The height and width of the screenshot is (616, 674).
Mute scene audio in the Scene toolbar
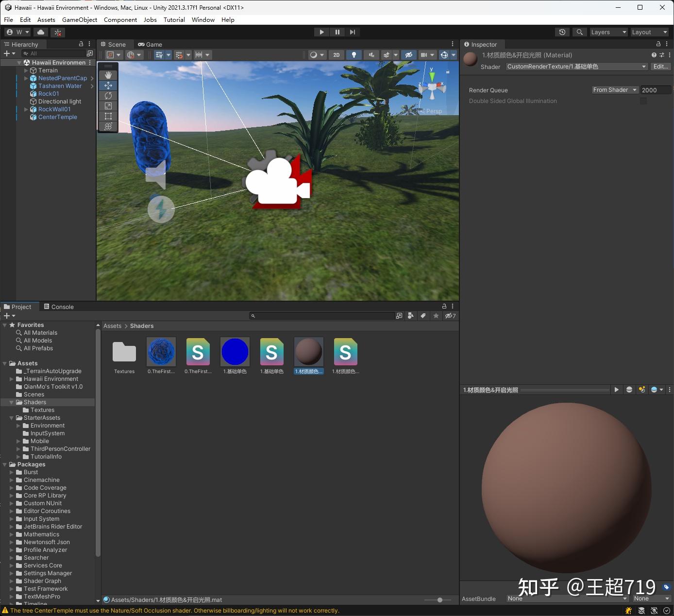coord(371,55)
